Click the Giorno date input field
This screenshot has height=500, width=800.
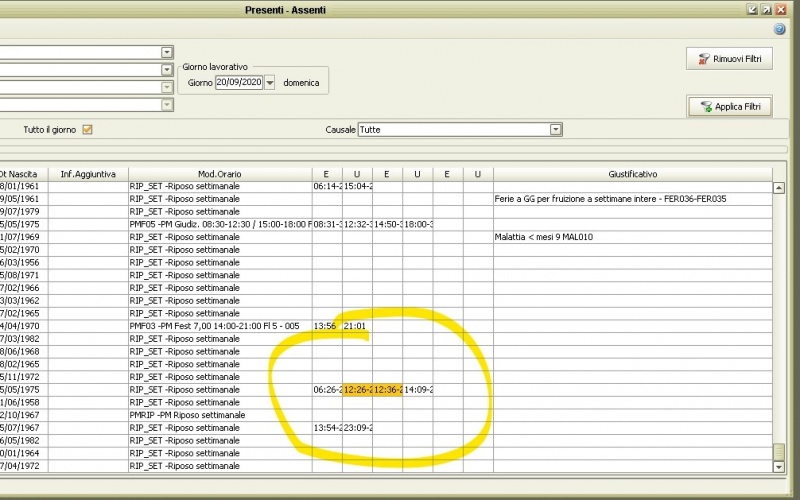(238, 82)
